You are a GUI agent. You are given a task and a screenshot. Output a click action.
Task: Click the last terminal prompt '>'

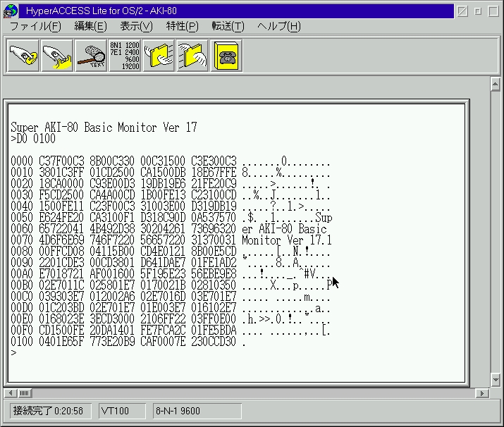(x=13, y=353)
